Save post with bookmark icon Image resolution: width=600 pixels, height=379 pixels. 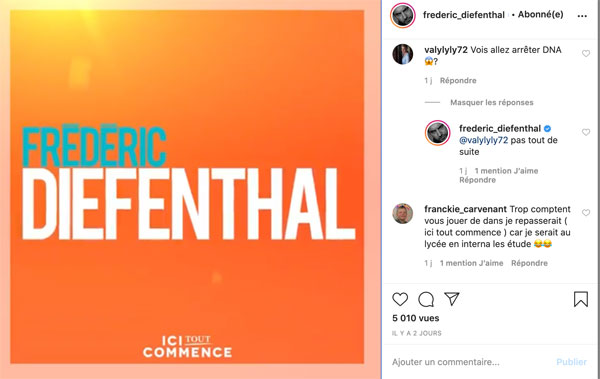[x=580, y=299]
